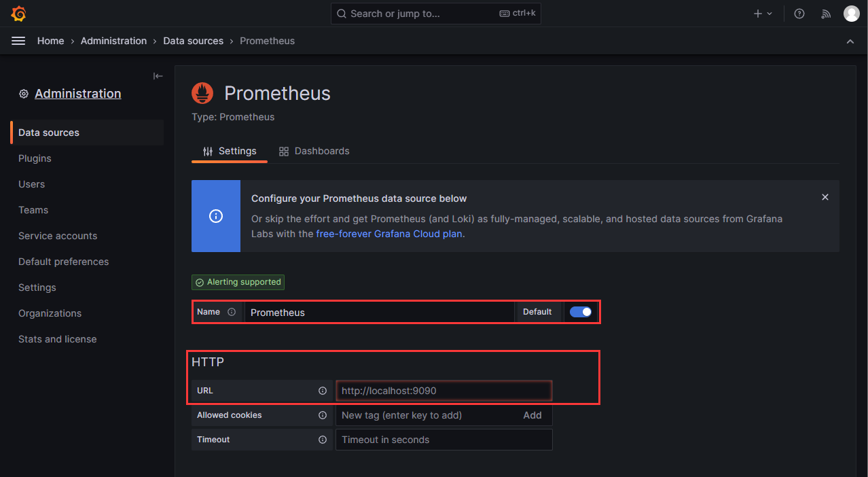
Task: Dismiss the configure Prometheus info banner
Action: [825, 197]
